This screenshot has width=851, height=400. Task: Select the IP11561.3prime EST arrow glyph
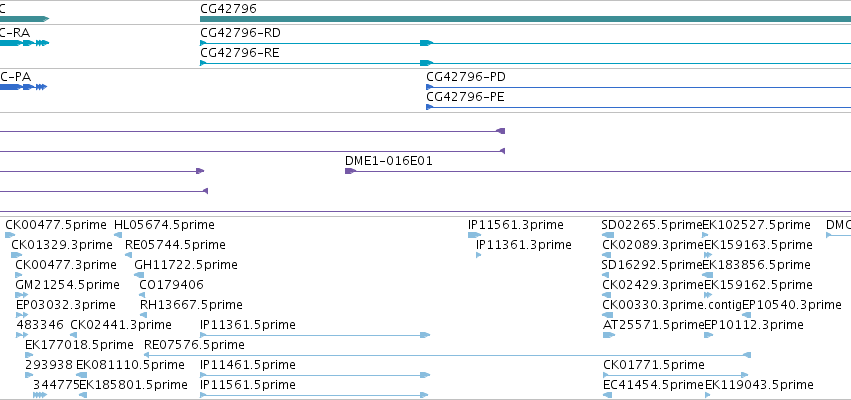[474, 235]
